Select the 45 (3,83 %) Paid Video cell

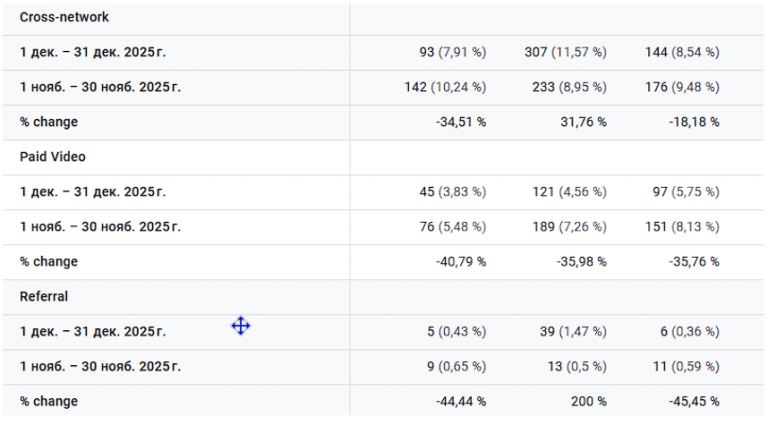(x=453, y=192)
